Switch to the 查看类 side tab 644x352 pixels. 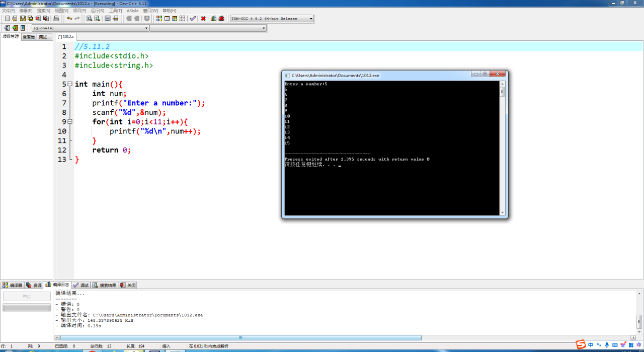[x=29, y=37]
